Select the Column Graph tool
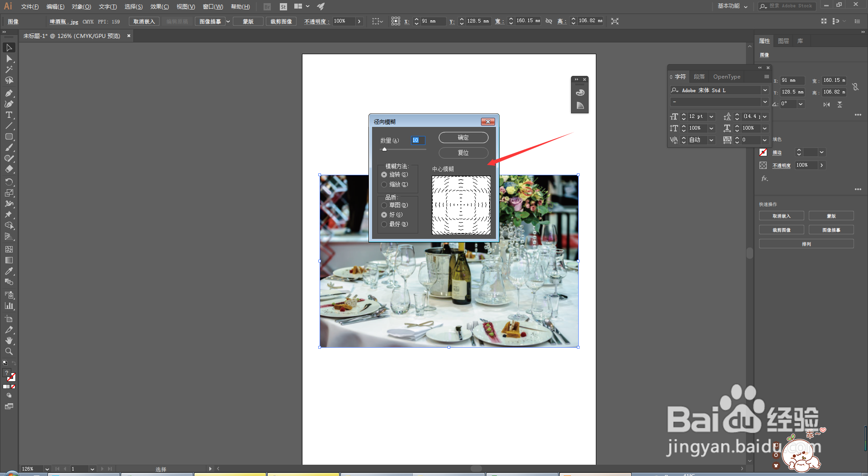Screen dimensions: 868x476 click(x=9, y=306)
